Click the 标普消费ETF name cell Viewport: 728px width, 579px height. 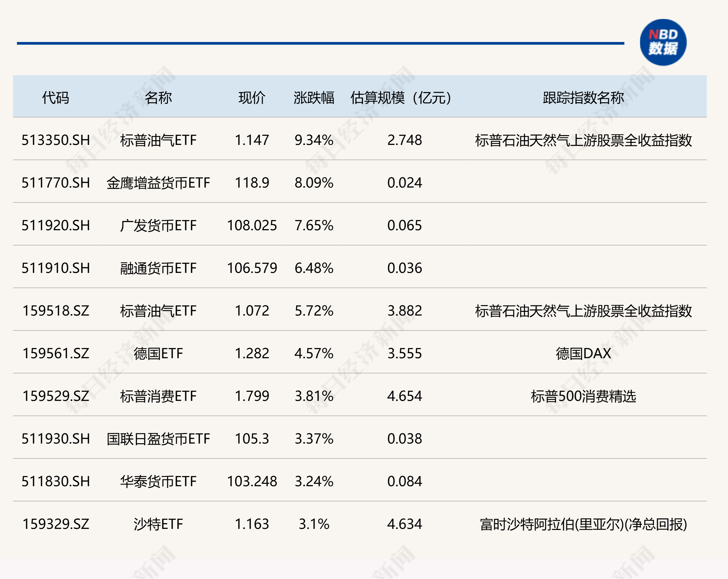pos(158,396)
